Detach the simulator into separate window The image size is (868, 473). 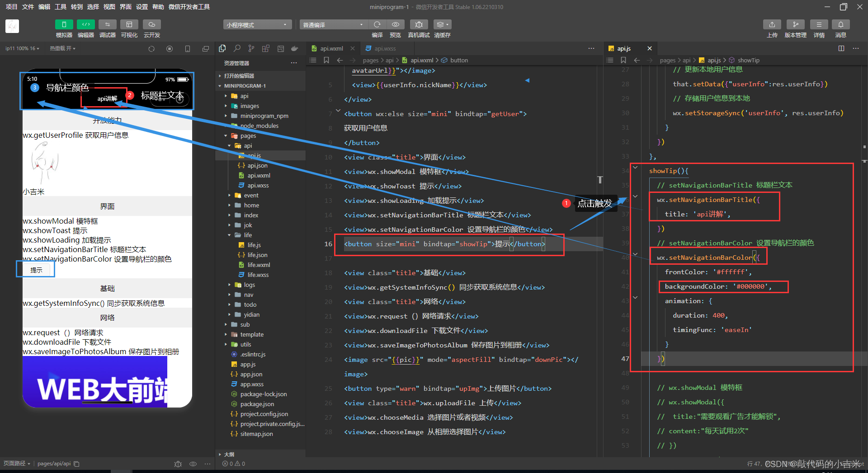coord(206,49)
